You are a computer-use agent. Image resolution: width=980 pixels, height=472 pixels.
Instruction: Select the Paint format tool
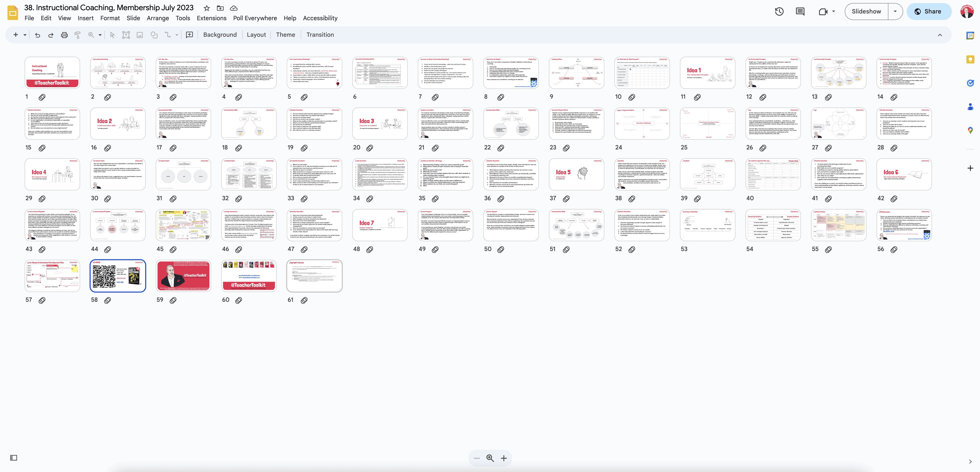pyautogui.click(x=78, y=35)
